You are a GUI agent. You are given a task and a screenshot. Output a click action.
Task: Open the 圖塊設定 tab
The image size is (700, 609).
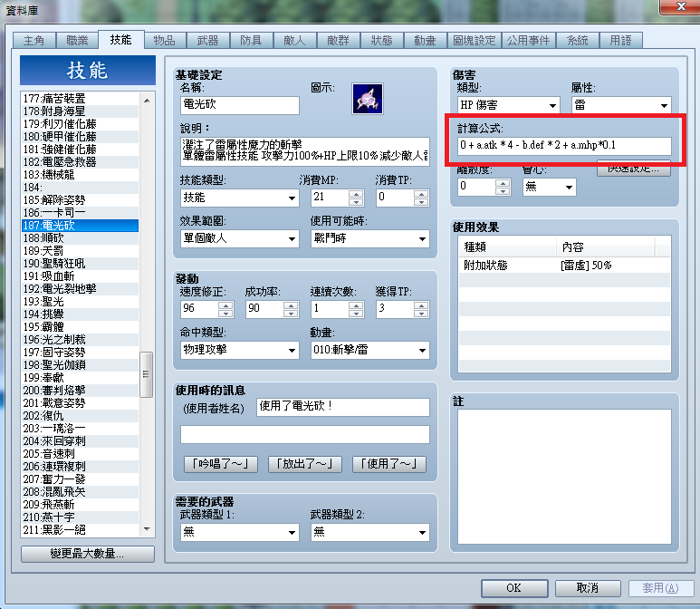coord(475,41)
